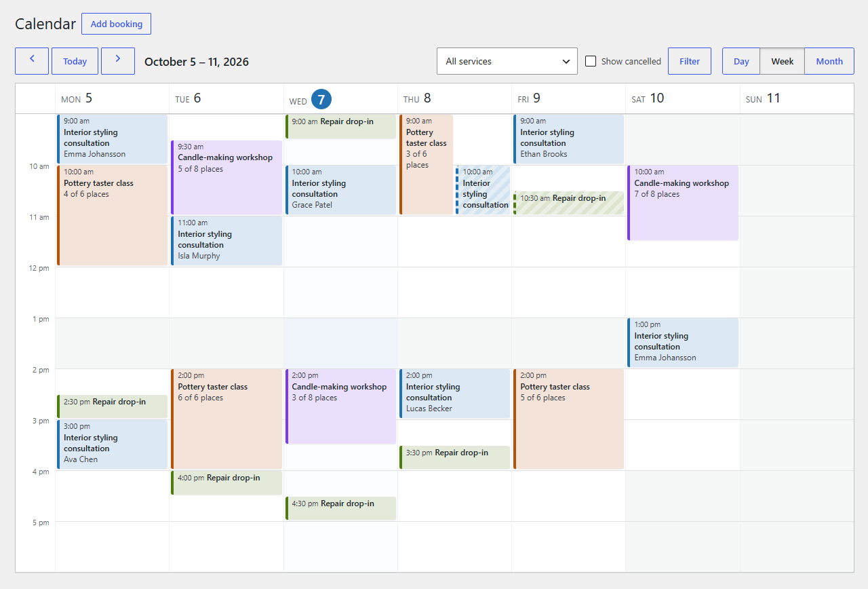The height and width of the screenshot is (589, 868).
Task: Select the Fri 9 column header
Action: coord(568,99)
